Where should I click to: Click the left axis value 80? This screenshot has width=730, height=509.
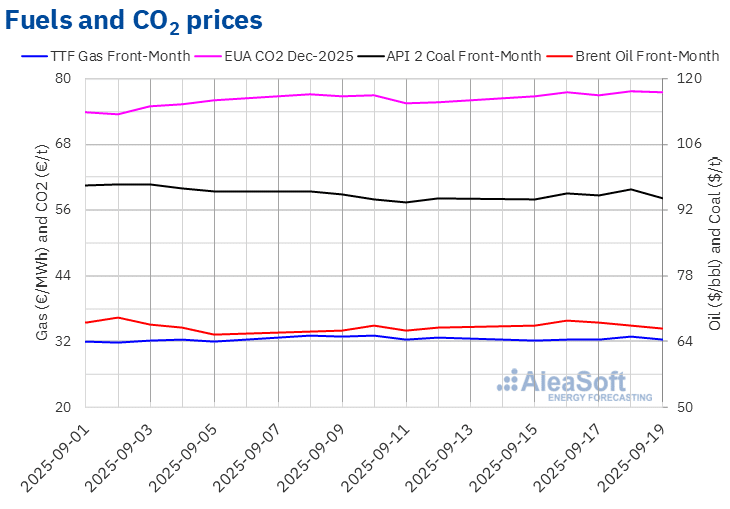(63, 79)
